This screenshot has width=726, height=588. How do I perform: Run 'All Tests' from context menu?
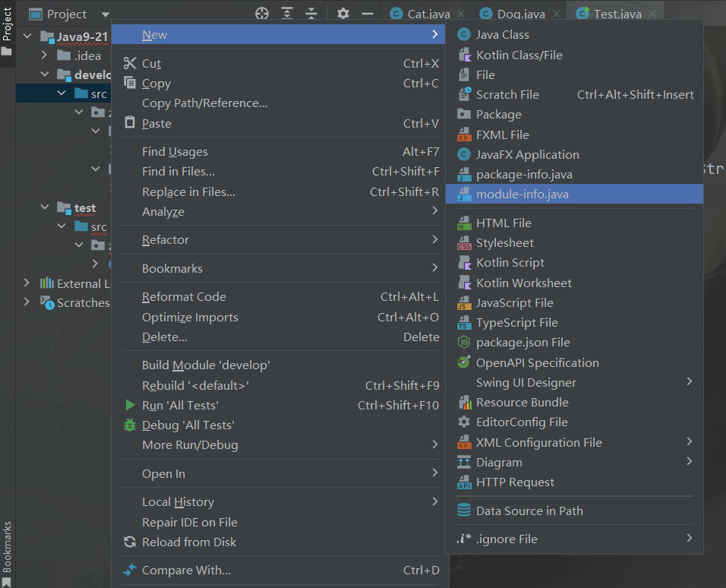coord(180,406)
